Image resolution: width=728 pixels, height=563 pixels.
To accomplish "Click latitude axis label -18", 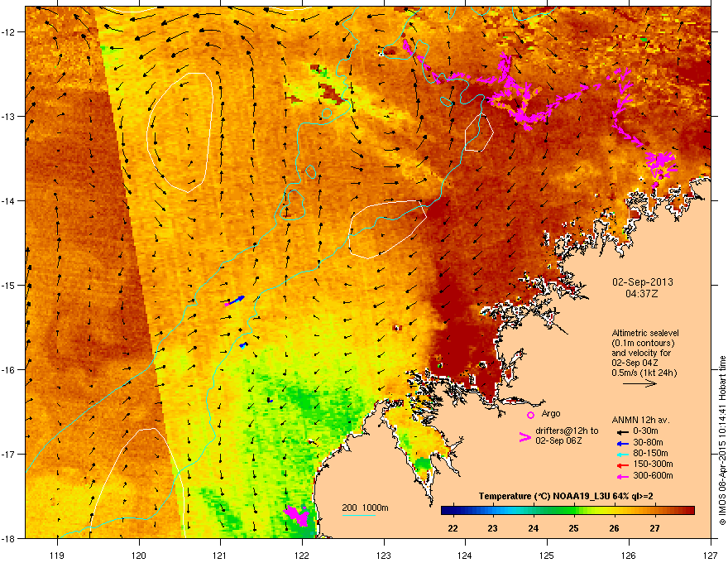I will point(8,538).
